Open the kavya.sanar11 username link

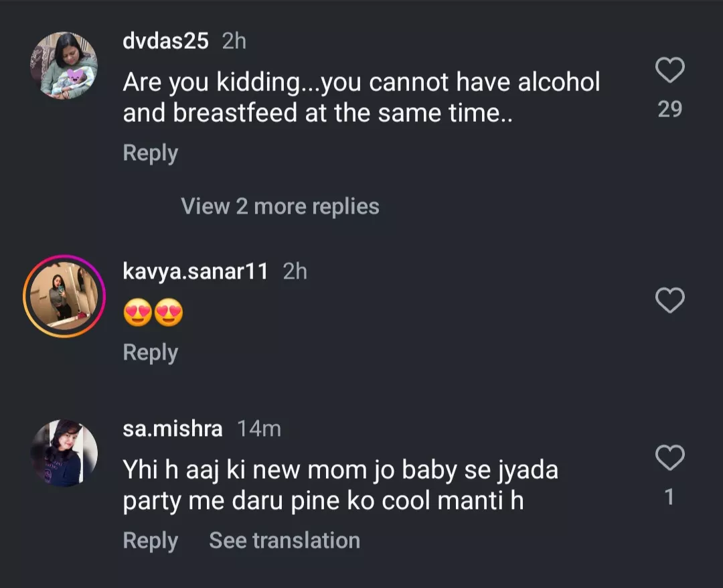coord(195,271)
